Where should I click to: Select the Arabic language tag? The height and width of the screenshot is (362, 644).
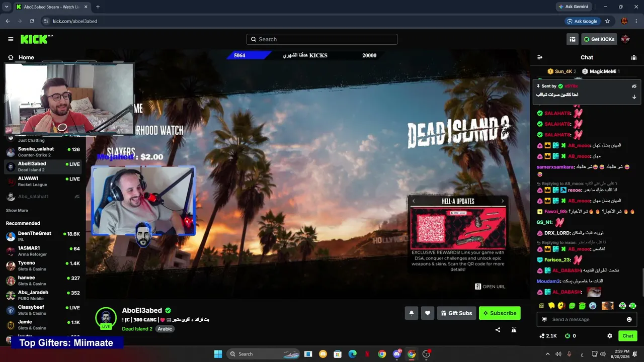click(165, 329)
